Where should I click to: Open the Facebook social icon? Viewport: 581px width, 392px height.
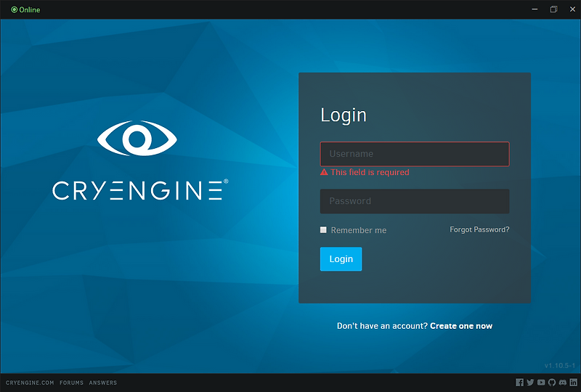point(519,383)
